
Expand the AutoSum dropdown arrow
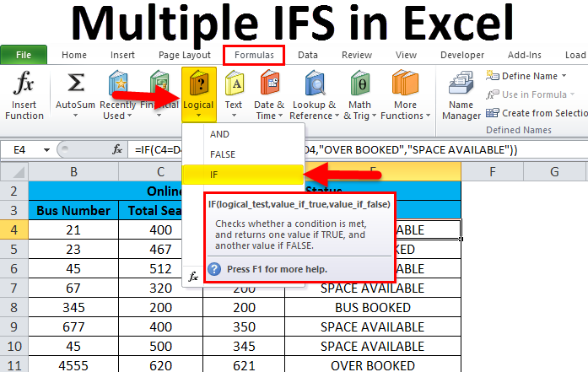click(75, 116)
